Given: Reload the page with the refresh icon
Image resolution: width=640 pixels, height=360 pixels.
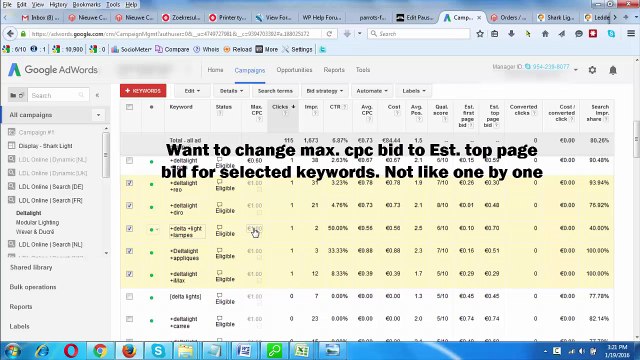Looking at the screenshot, I should coord(329,34).
